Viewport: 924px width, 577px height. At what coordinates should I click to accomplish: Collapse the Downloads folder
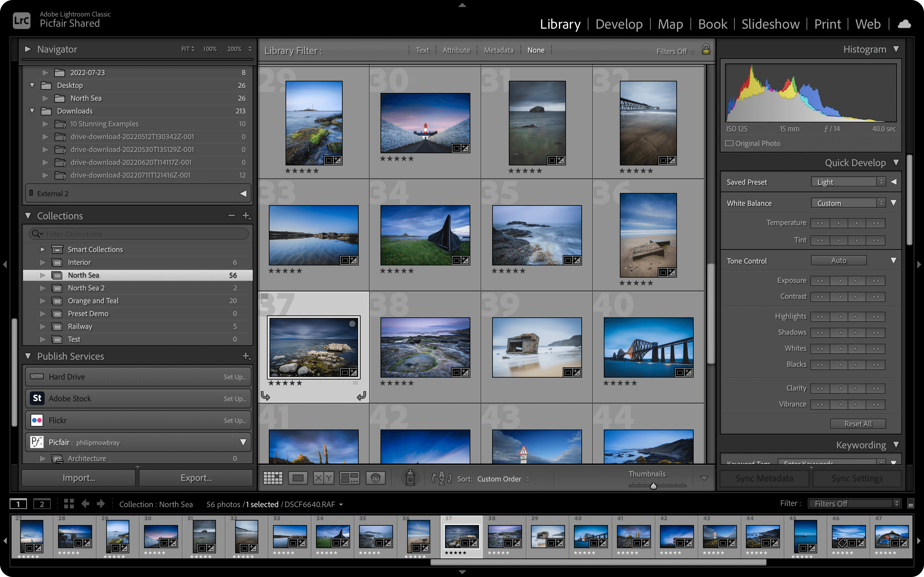pos(32,111)
